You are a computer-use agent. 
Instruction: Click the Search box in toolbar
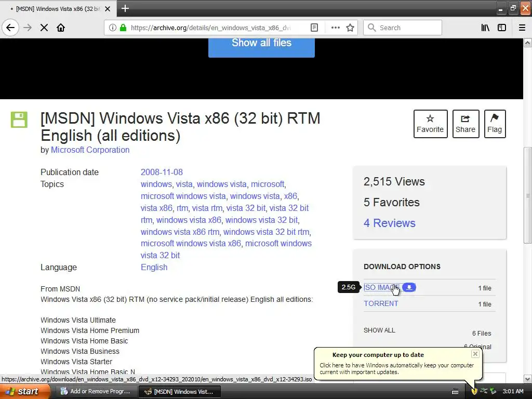pyautogui.click(x=403, y=28)
